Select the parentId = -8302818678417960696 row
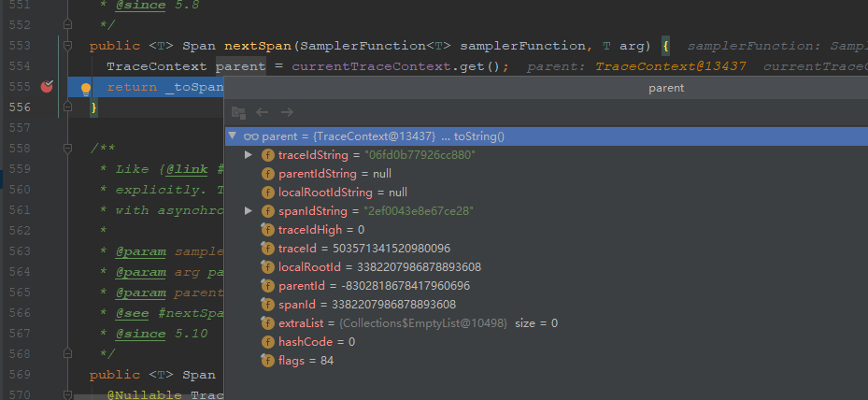 point(547,286)
